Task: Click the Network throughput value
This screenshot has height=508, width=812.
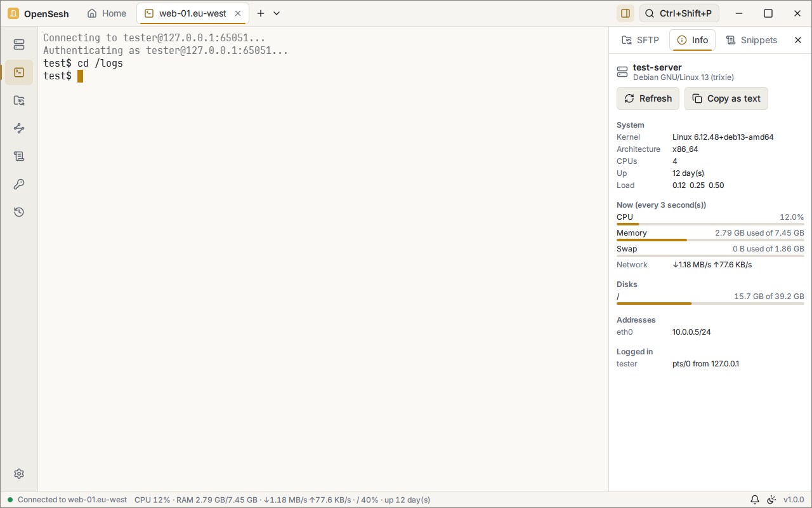Action: coord(712,265)
